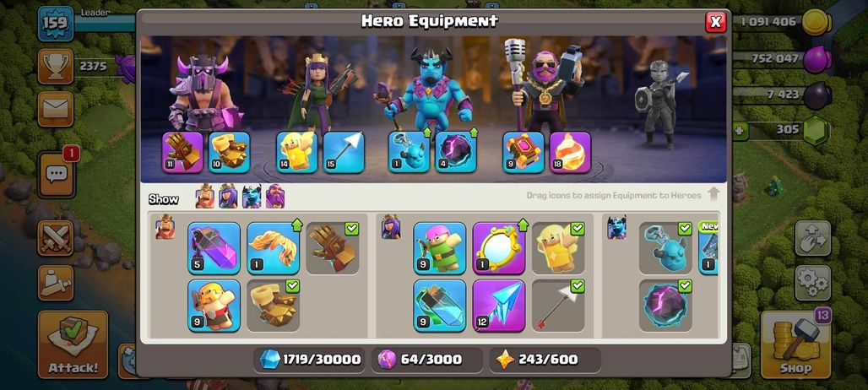
Task: Toggle Archer Queen filter in Show row
Action: [x=228, y=196]
